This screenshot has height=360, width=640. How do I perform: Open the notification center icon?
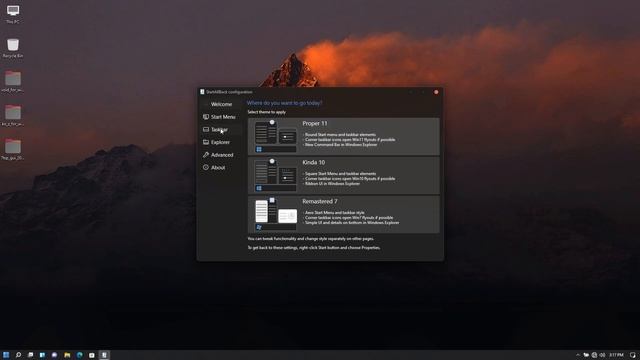(x=632, y=355)
